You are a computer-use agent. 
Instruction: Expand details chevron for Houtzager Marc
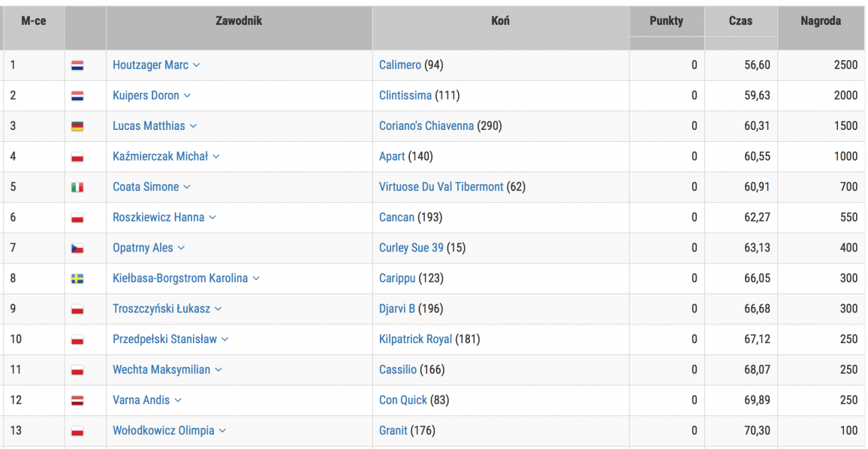pos(197,65)
